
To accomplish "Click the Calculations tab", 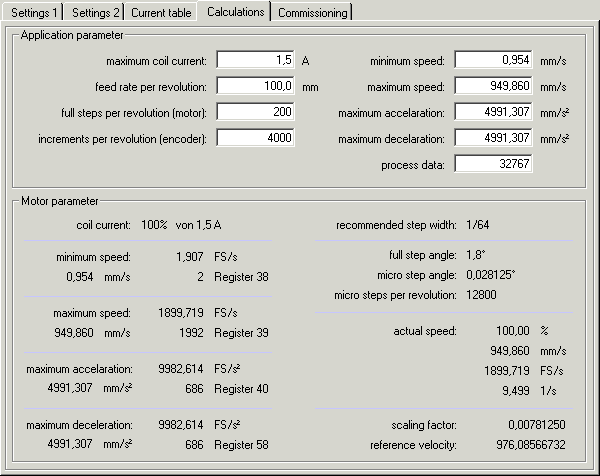I will pos(235,11).
